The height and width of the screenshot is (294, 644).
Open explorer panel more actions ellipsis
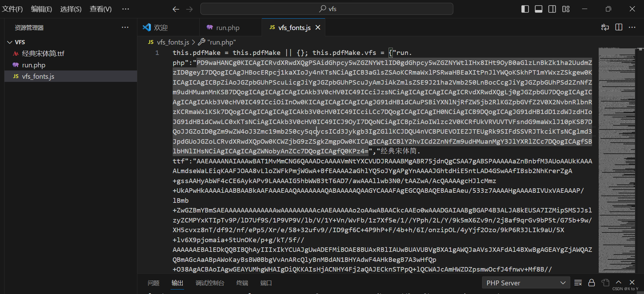tap(125, 27)
